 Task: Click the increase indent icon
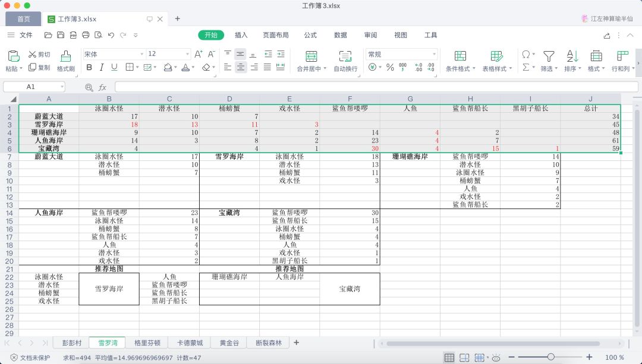(281, 54)
